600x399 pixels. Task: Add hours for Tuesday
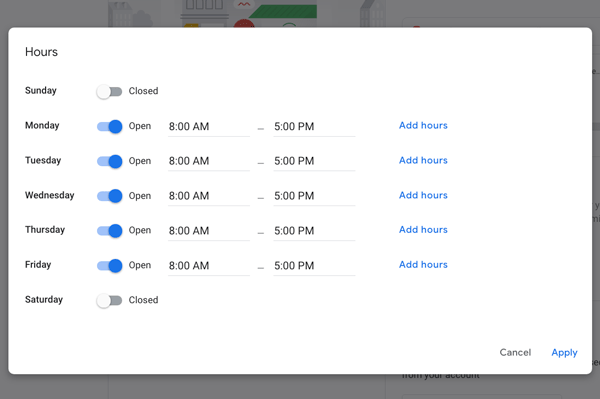423,160
